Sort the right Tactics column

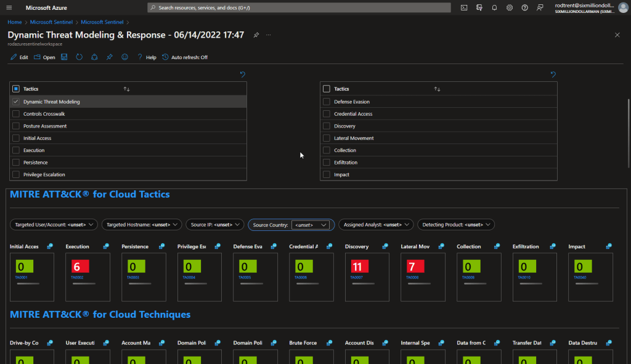pyautogui.click(x=437, y=89)
